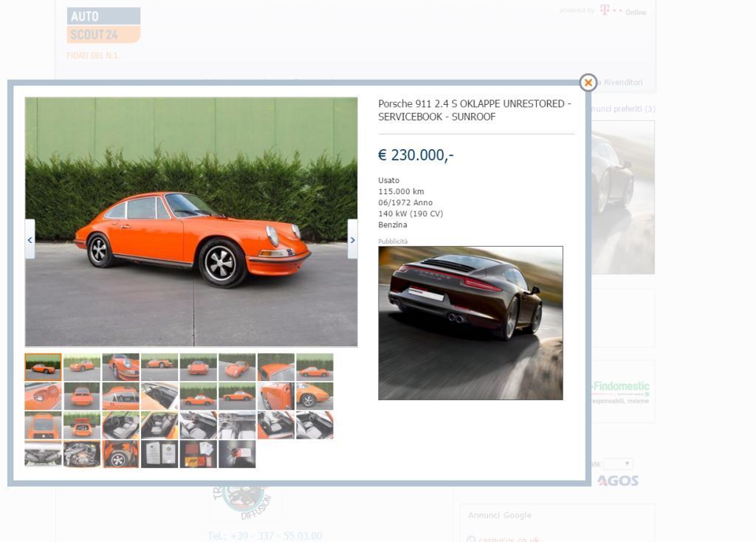756x542 pixels.
Task: Click the 'Annunci Google' heading
Action: coord(500,515)
